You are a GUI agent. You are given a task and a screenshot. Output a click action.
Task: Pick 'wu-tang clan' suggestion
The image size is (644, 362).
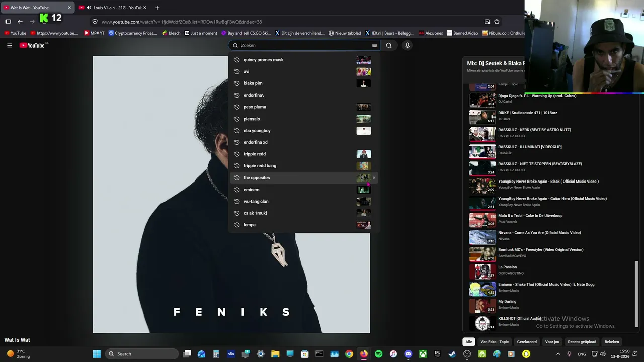pos(303,202)
